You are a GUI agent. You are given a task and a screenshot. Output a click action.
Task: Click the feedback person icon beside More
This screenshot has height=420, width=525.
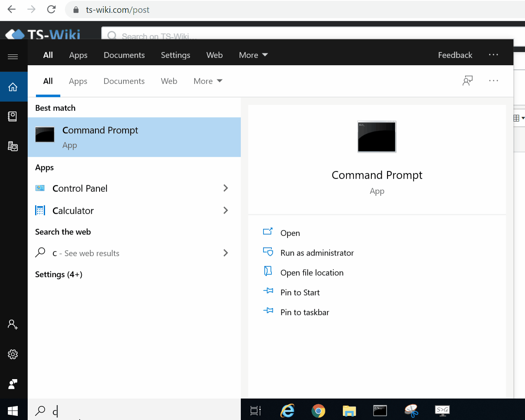(467, 81)
